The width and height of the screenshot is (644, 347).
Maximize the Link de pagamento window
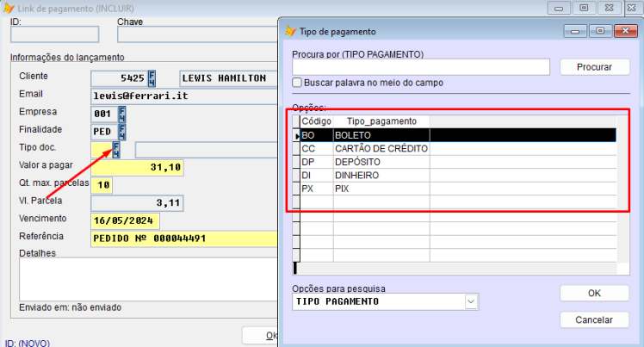tap(584, 8)
